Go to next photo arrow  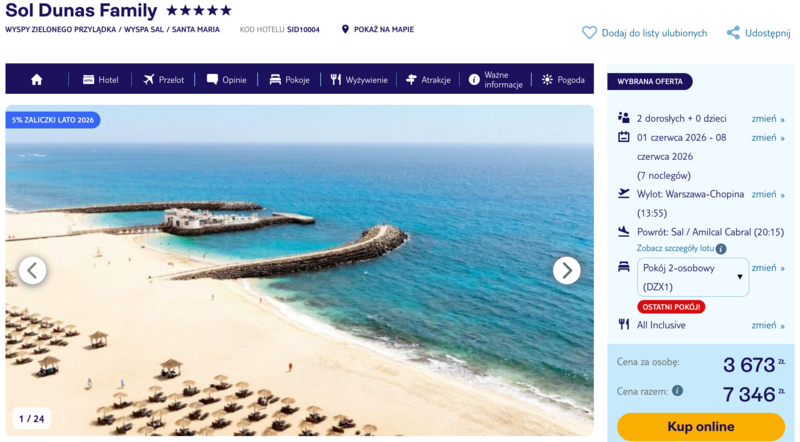(x=566, y=271)
